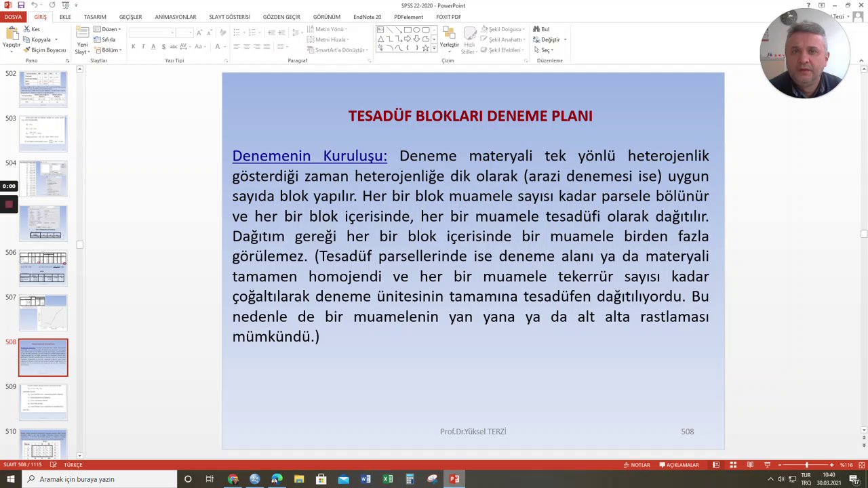The width and height of the screenshot is (868, 488).
Task: Open the DOSYA file menu
Action: (x=13, y=17)
